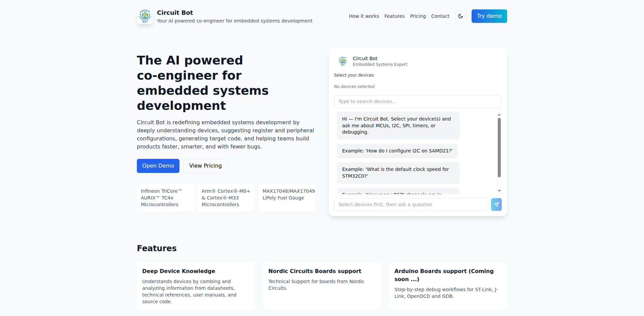The width and height of the screenshot is (644, 316).
Task: Click the SAMD21 I2C example message
Action: [x=397, y=151]
